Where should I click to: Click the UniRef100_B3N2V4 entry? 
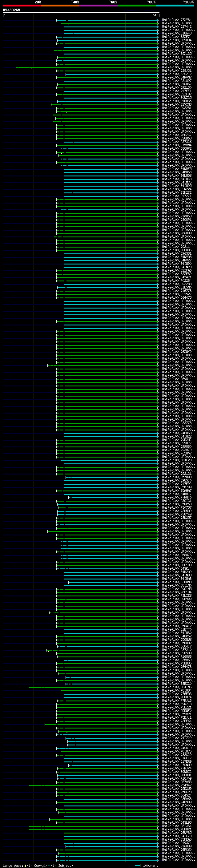click(x=177, y=189)
